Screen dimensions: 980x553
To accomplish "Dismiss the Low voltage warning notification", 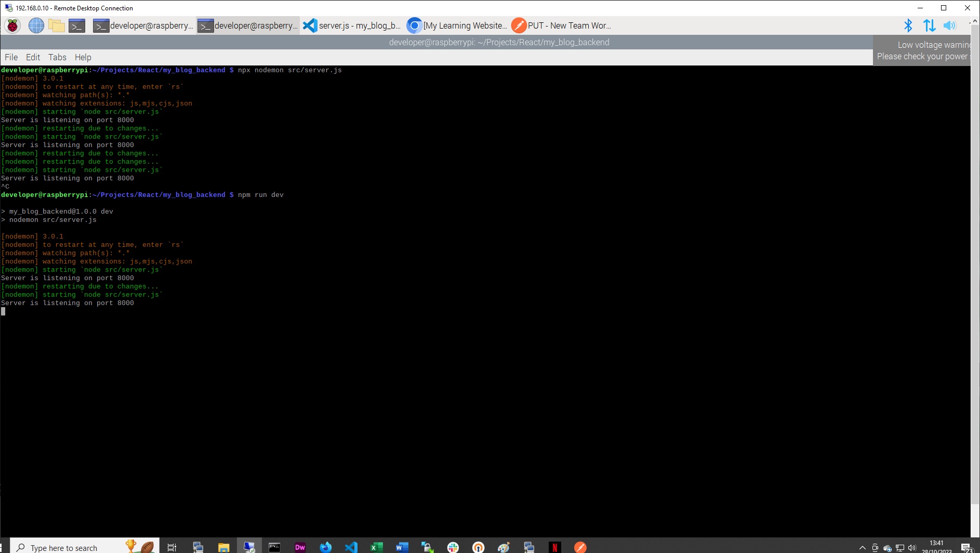I will 922,50.
